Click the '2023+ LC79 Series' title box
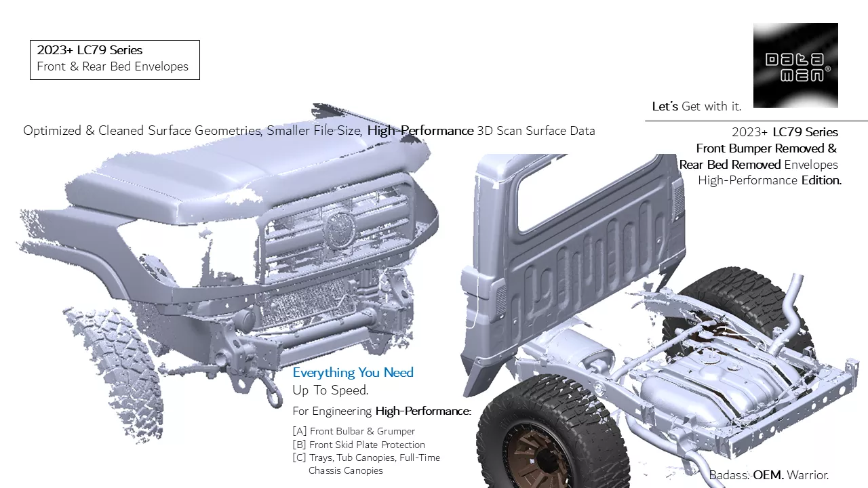The height and width of the screenshot is (488, 868). point(115,60)
